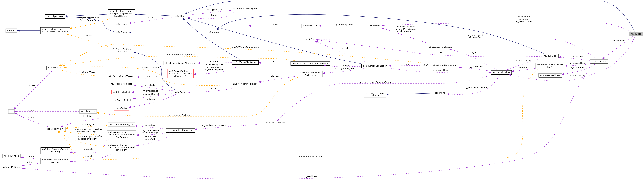The height and width of the screenshot is (180, 644).
Task: Open the ns3::ServiceFlowRecord node
Action: 440,47
